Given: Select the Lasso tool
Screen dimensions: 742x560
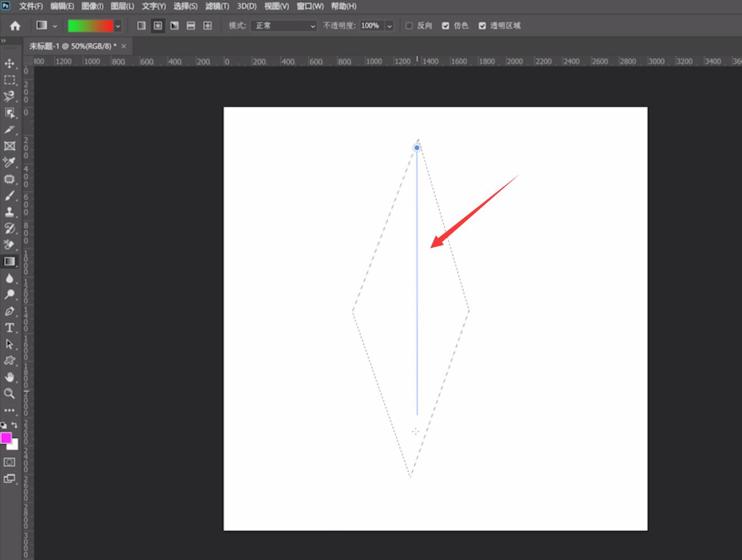Looking at the screenshot, I should 10,97.
